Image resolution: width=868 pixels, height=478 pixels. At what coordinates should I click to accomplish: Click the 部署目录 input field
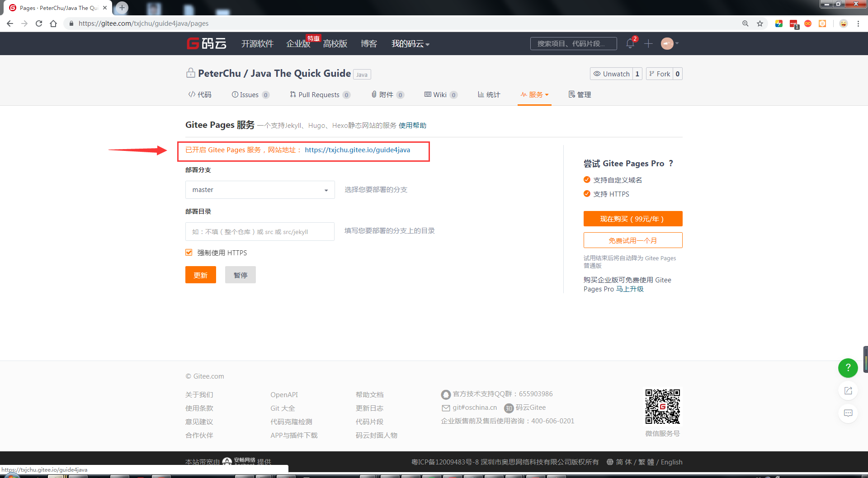click(259, 231)
